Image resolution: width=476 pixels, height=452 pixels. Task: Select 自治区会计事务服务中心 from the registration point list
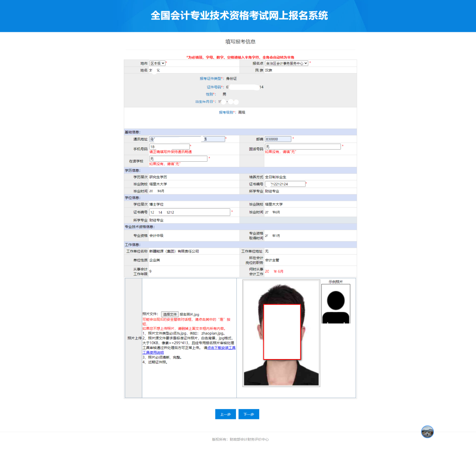pos(287,63)
